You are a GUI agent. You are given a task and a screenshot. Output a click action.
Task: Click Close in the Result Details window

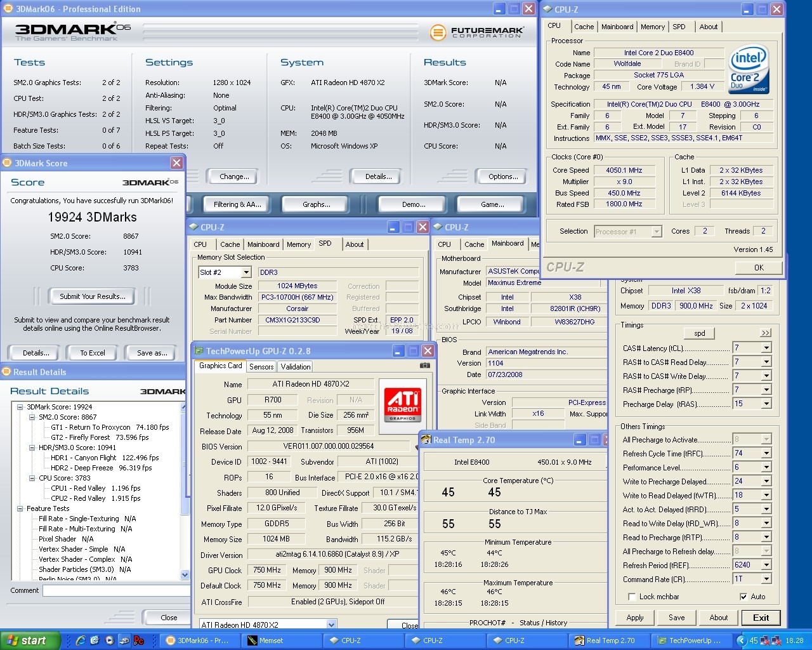(169, 618)
